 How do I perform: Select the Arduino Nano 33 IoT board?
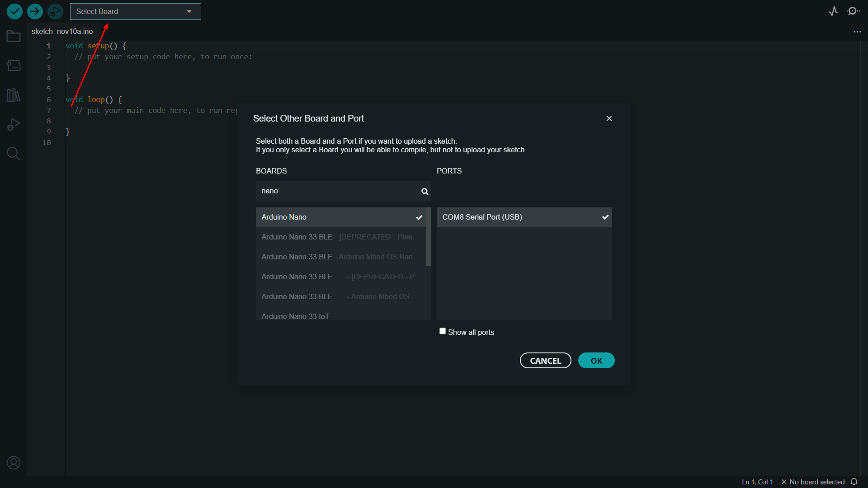pyautogui.click(x=295, y=316)
